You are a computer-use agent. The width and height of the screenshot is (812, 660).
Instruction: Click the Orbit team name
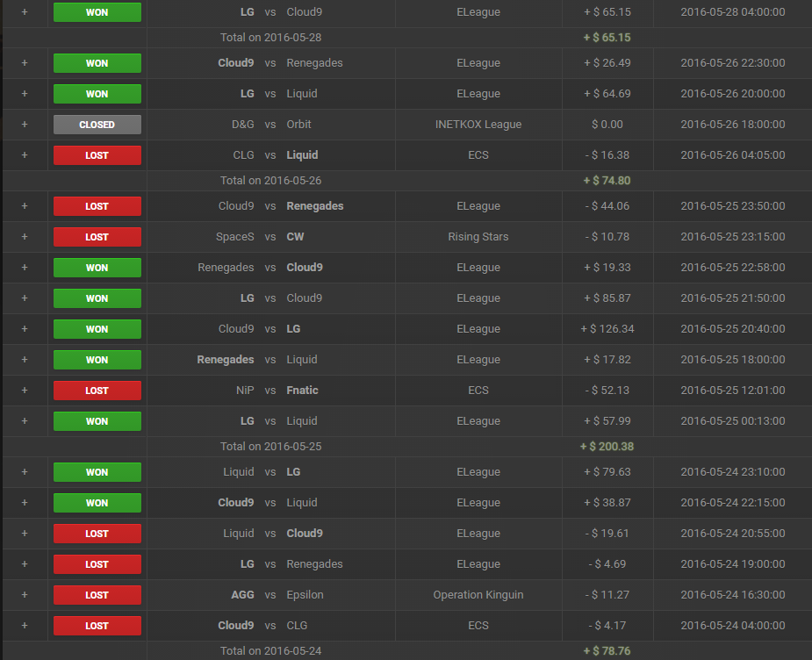pos(298,125)
